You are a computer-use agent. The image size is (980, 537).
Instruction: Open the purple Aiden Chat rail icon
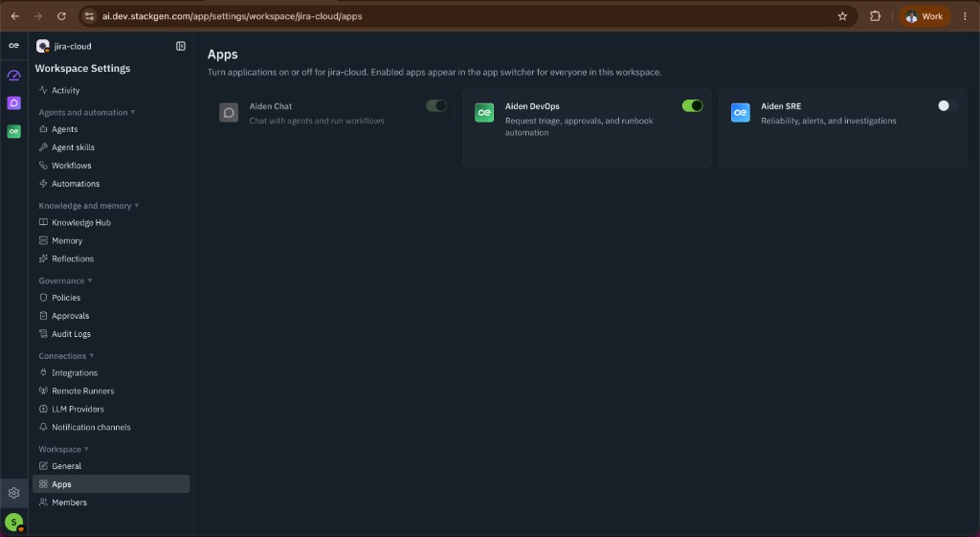13,103
